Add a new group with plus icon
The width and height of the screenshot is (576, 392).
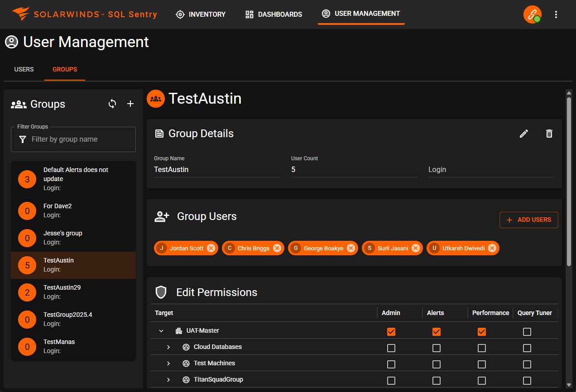tap(130, 104)
